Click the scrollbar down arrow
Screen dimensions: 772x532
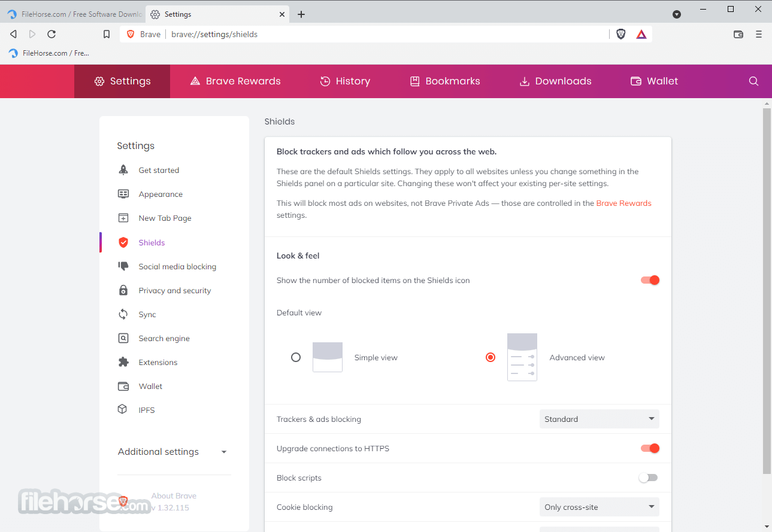(x=767, y=527)
